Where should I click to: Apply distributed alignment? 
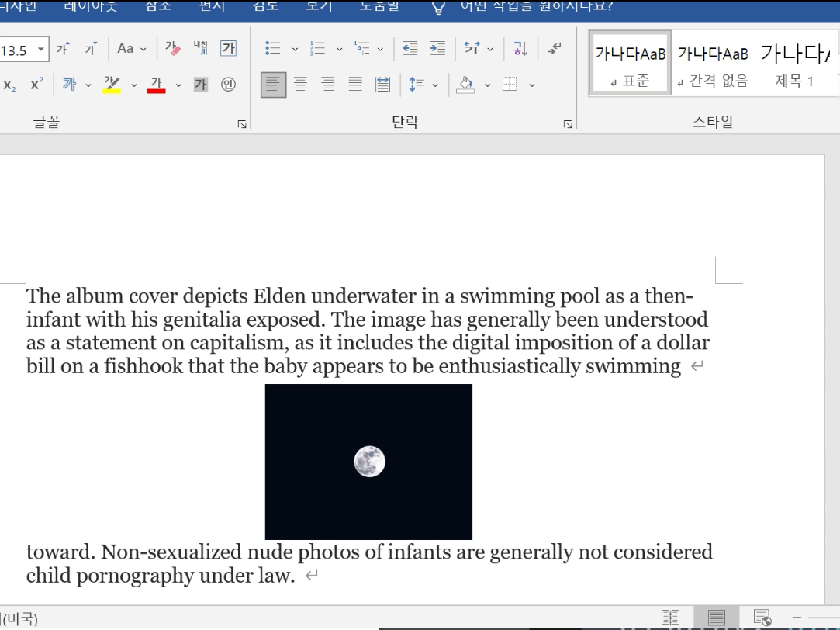pyautogui.click(x=382, y=85)
